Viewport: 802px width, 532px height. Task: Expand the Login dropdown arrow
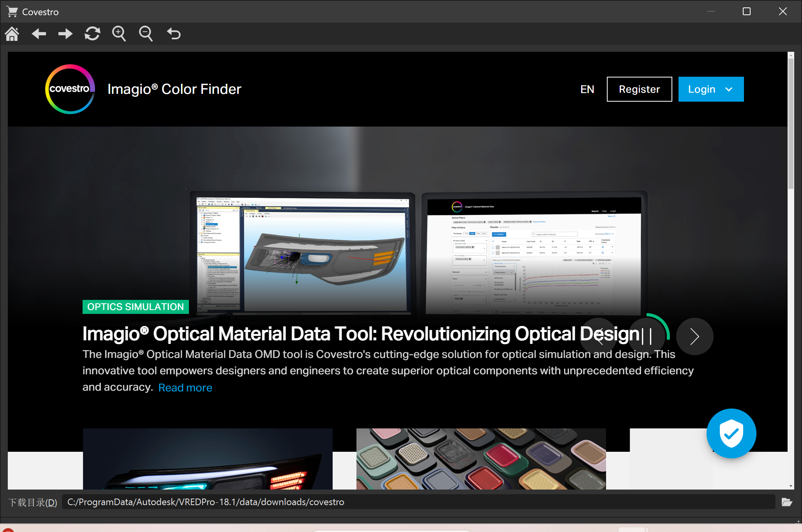click(x=729, y=89)
